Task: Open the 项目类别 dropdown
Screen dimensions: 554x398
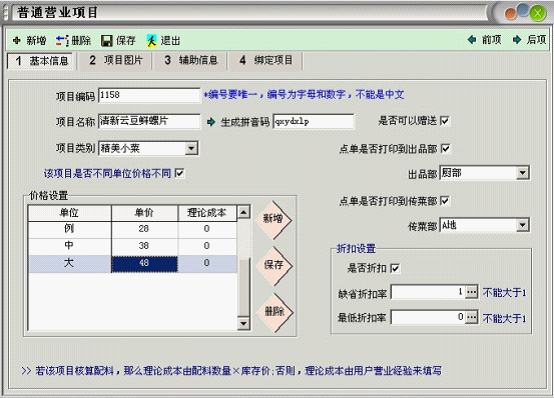Action: tap(191, 148)
